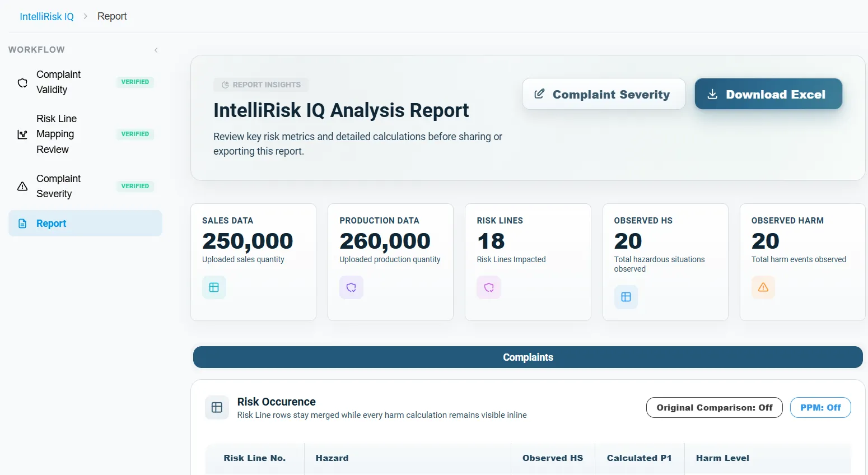Click the REPORT INSIGHTS label
The width and height of the screenshot is (868, 475).
pos(267,85)
